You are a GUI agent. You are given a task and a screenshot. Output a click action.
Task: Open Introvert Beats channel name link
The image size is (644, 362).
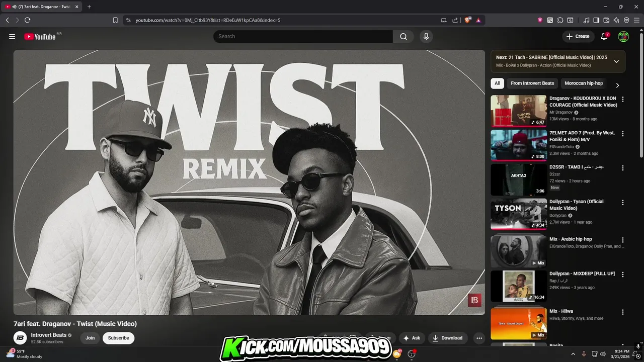click(49, 335)
